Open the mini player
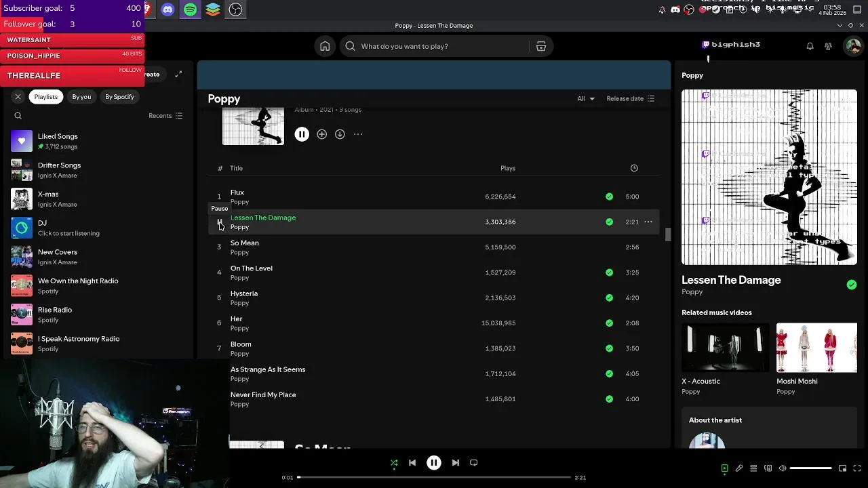Image resolution: width=868 pixels, height=488 pixels. pos(842,468)
